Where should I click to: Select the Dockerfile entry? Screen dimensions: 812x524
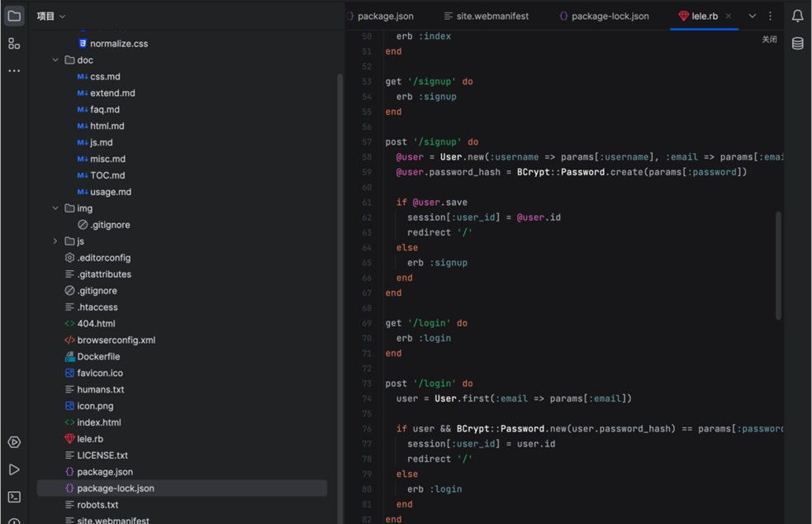pyautogui.click(x=98, y=356)
